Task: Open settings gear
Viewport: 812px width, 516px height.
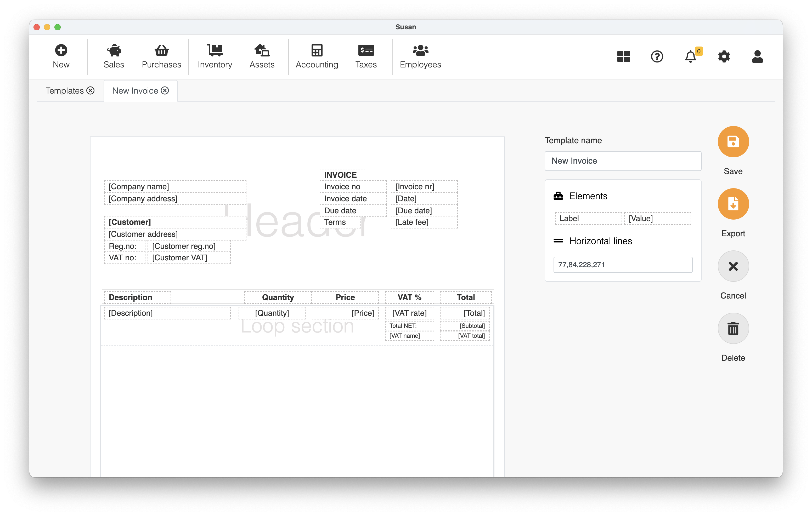Action: point(724,56)
